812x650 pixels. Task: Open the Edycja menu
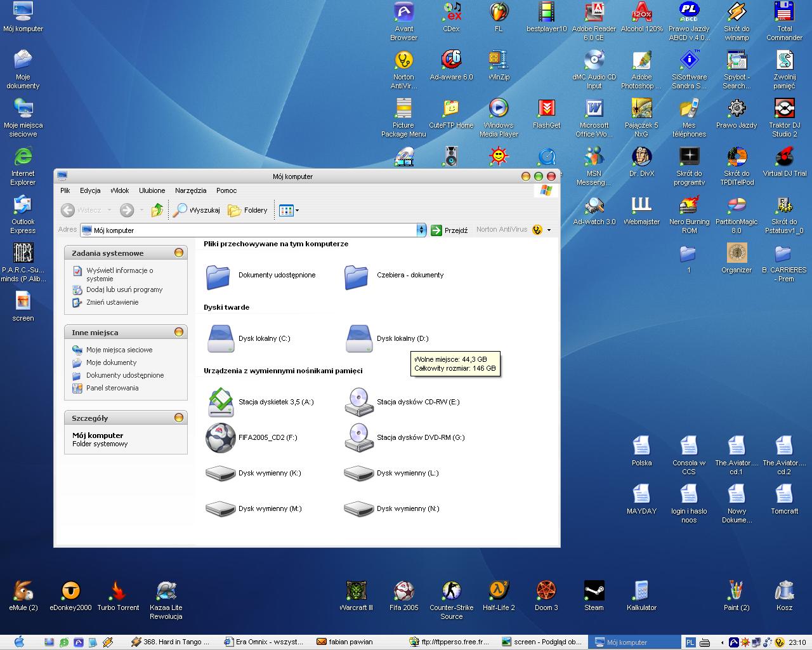pos(90,190)
